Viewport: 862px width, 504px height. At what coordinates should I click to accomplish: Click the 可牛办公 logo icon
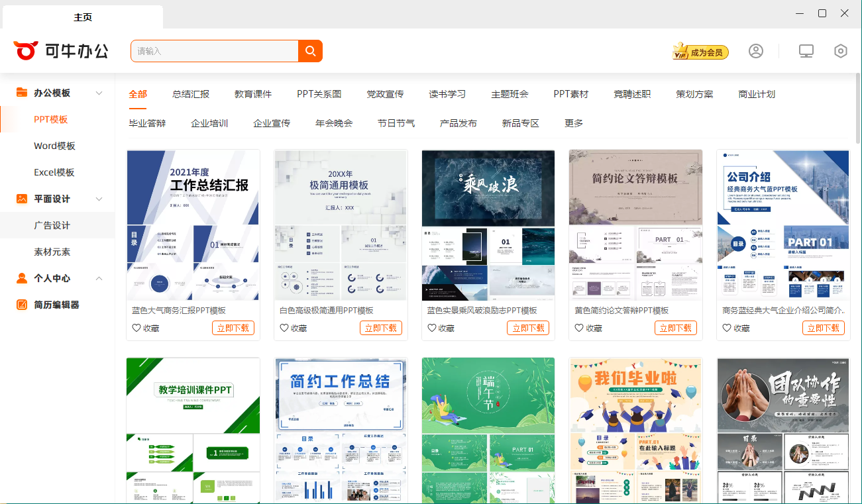coord(27,50)
